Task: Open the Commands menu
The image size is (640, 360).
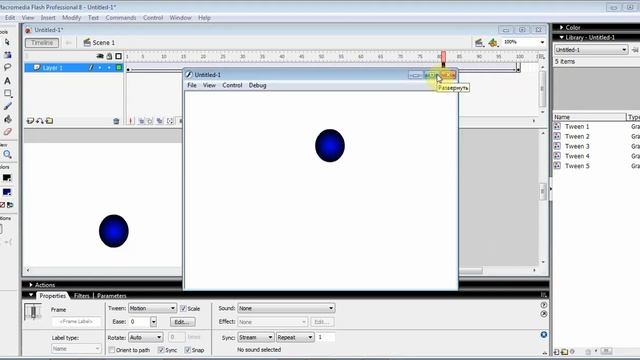Action: coord(121,18)
